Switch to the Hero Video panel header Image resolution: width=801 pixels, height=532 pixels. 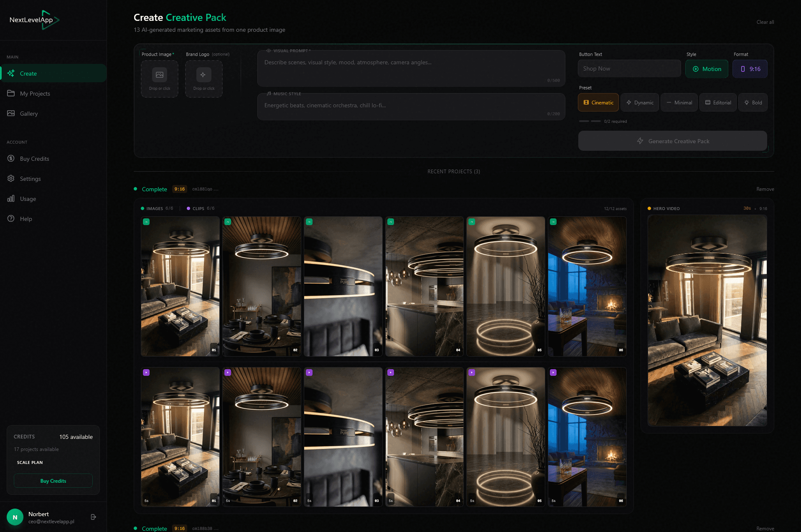[666, 208]
